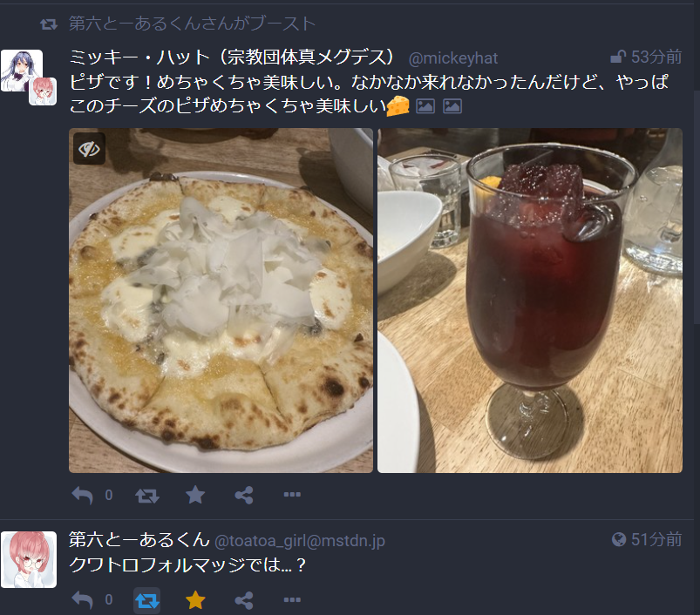700x615 pixels.
Task: Share the mickeyhat pizza post
Action: 244,495
